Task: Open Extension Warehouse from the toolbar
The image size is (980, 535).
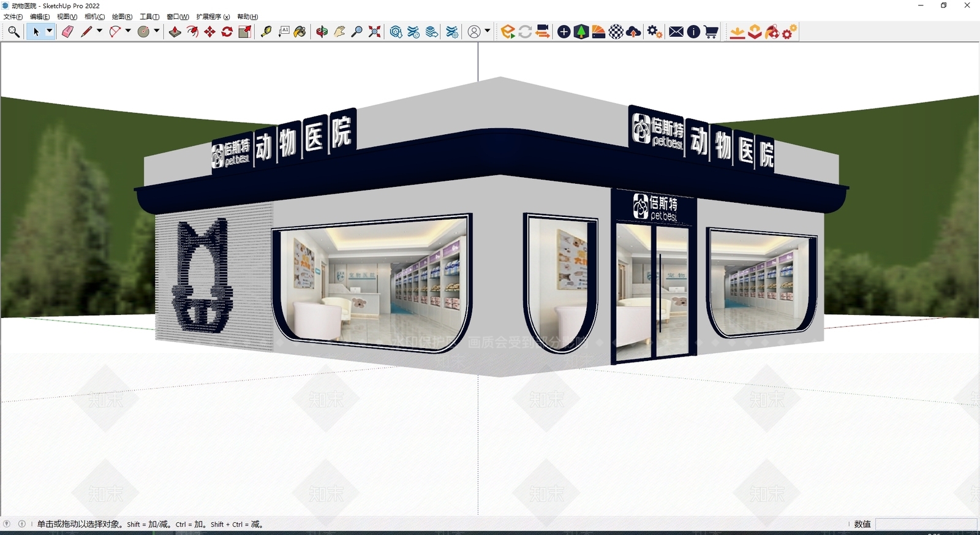Action: coord(414,32)
